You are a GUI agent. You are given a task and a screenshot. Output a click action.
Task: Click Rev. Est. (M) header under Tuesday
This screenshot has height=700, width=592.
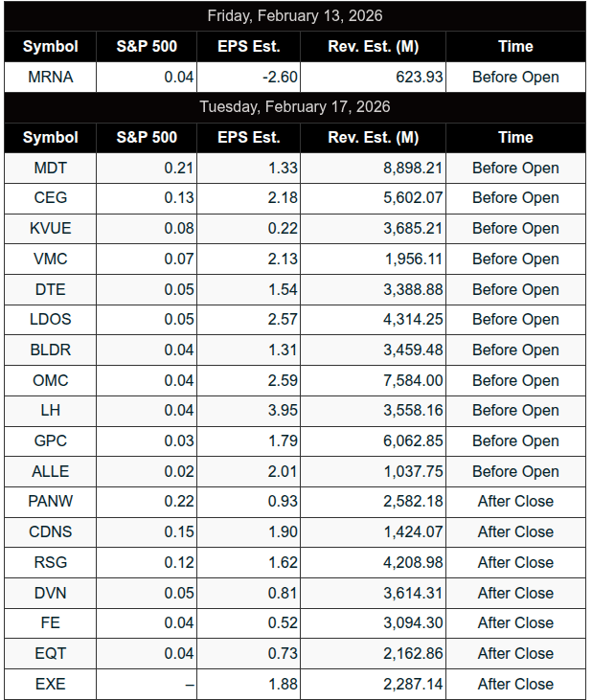(373, 137)
